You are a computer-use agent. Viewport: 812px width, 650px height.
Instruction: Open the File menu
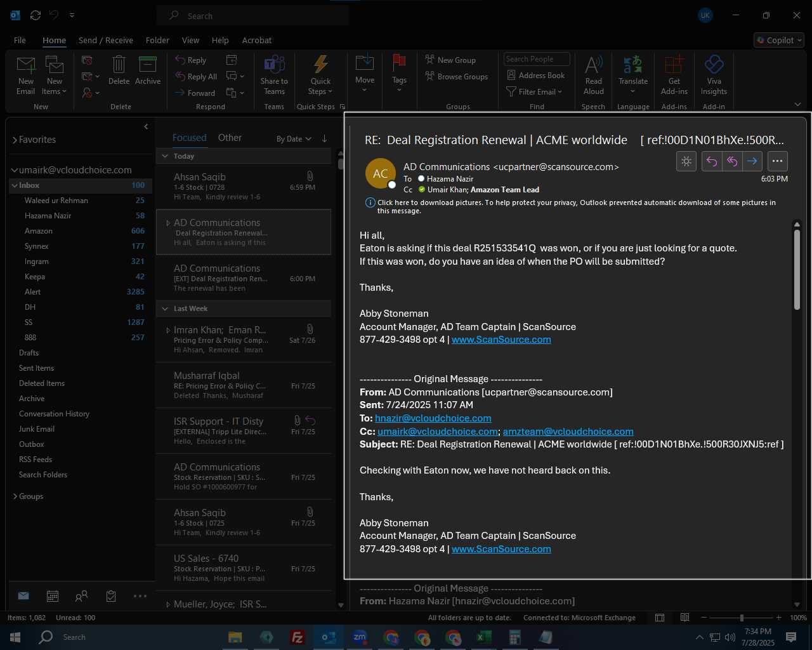20,40
